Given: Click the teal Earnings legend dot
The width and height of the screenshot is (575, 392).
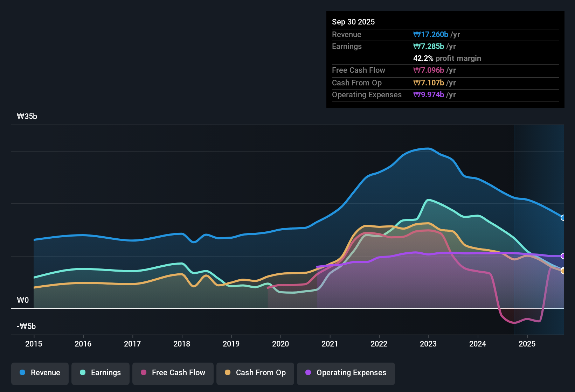Looking at the screenshot, I should 83,373.
